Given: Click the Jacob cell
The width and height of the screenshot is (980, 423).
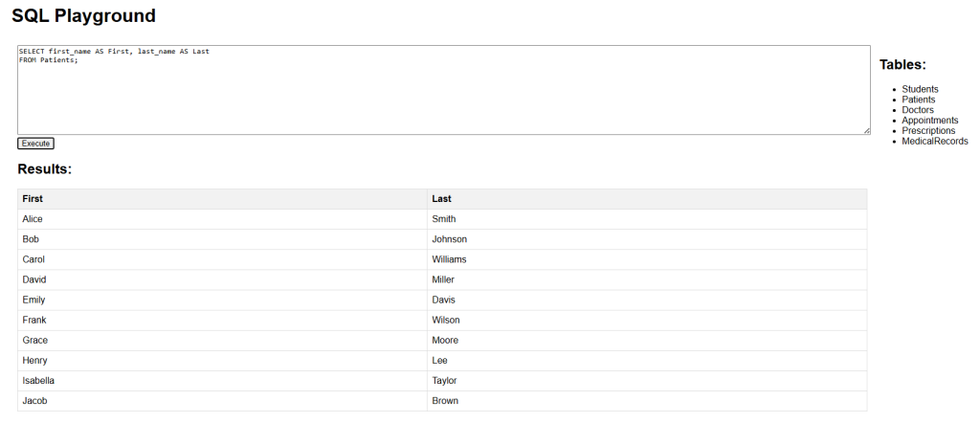Looking at the screenshot, I should click(x=222, y=401).
